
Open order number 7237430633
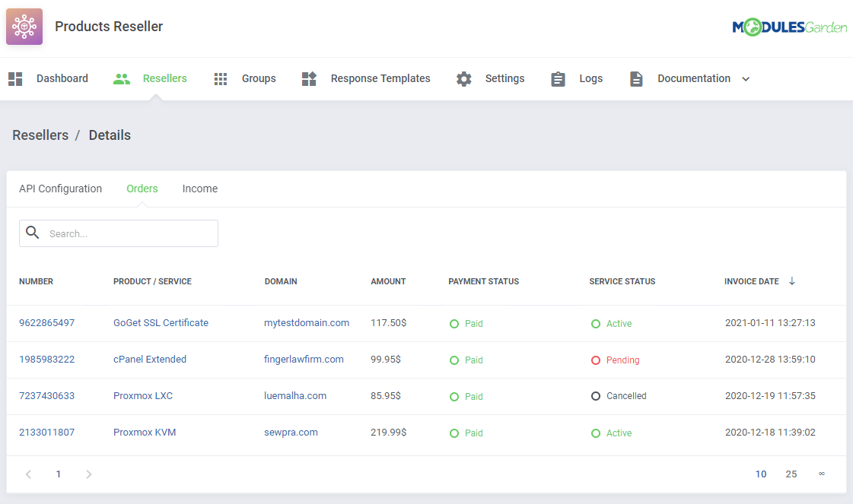pos(46,396)
